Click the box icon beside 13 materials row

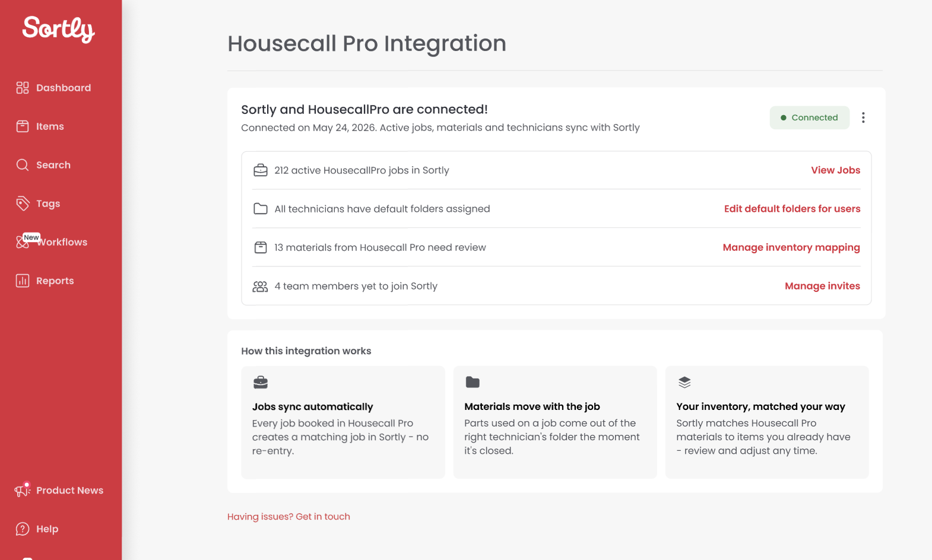pyautogui.click(x=261, y=247)
